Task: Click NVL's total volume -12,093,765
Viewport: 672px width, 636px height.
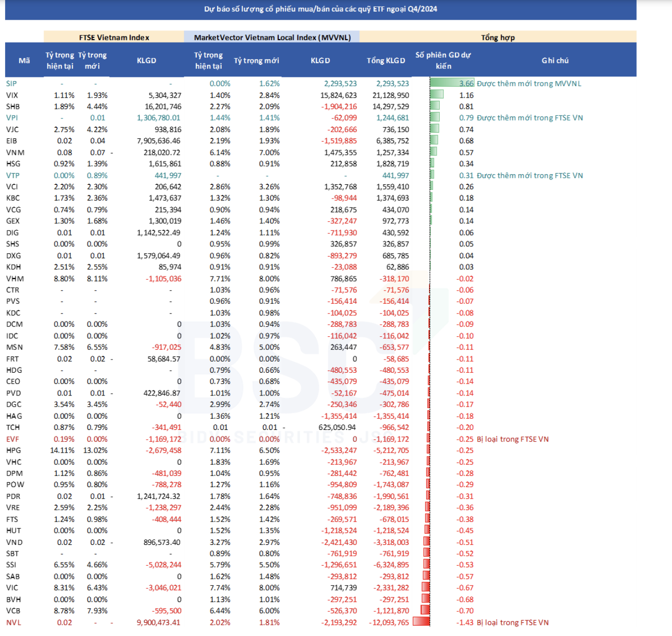Action: click(389, 622)
